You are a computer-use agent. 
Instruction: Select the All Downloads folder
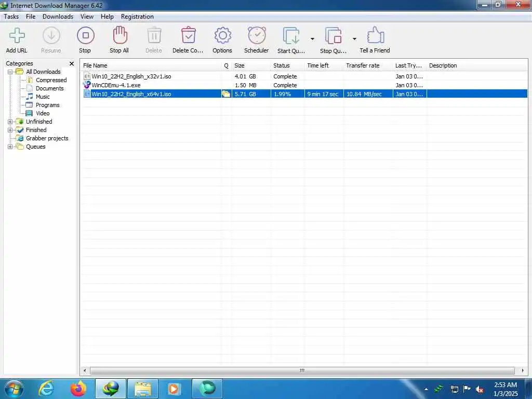point(43,72)
